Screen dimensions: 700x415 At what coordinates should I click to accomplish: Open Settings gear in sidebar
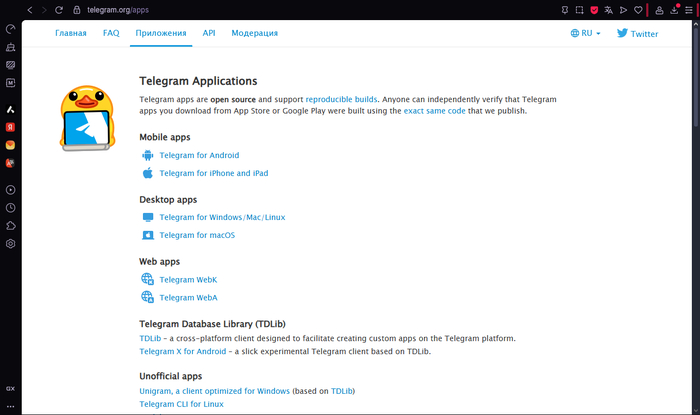coord(10,244)
